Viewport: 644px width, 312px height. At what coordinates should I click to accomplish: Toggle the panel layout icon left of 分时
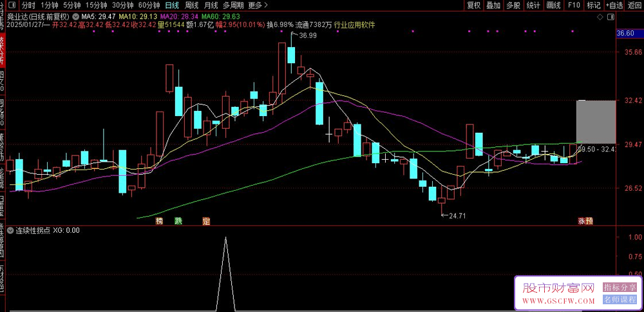pos(12,5)
